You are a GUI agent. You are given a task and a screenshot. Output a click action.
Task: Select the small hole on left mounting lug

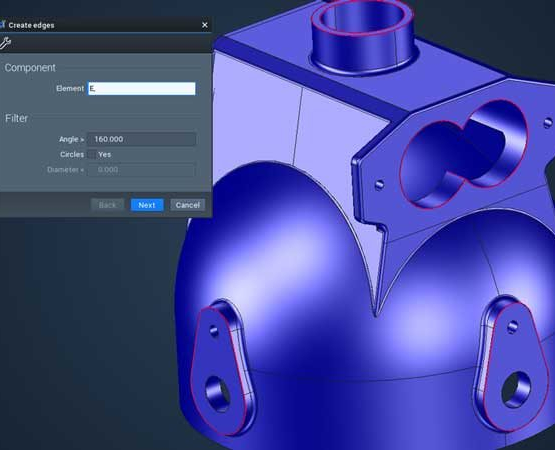tap(213, 331)
